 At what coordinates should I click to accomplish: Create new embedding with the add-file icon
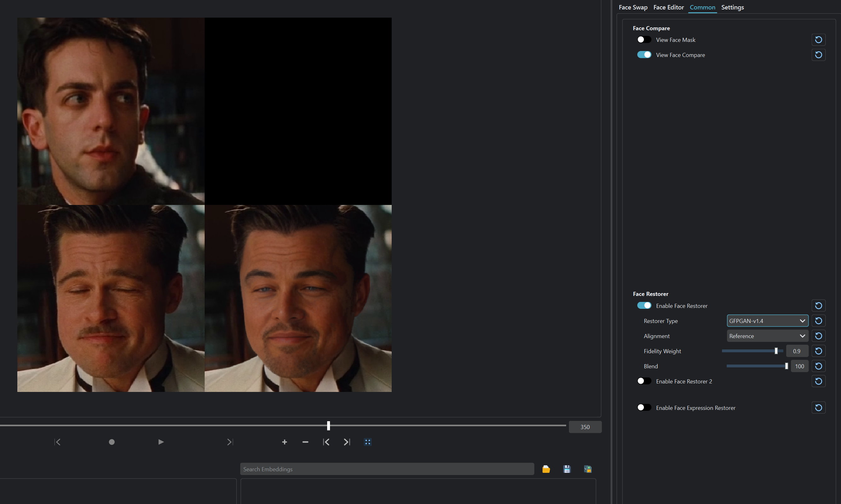pos(588,469)
